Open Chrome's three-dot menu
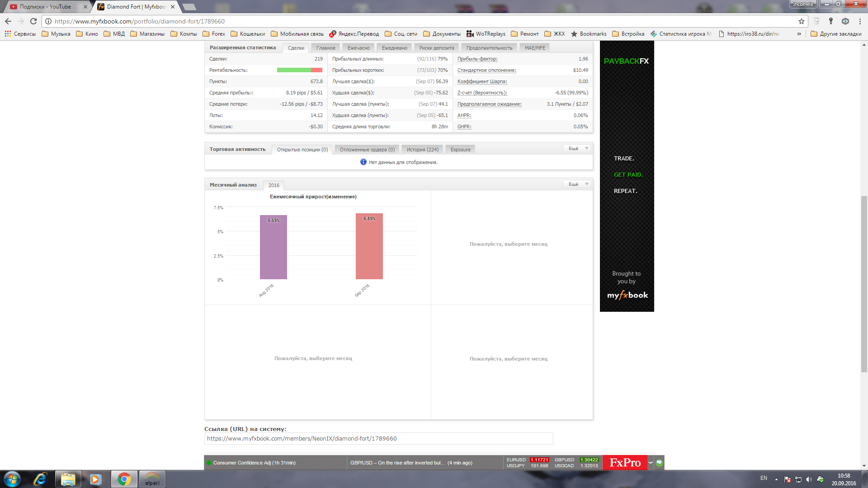This screenshot has height=488, width=868. tap(860, 21)
